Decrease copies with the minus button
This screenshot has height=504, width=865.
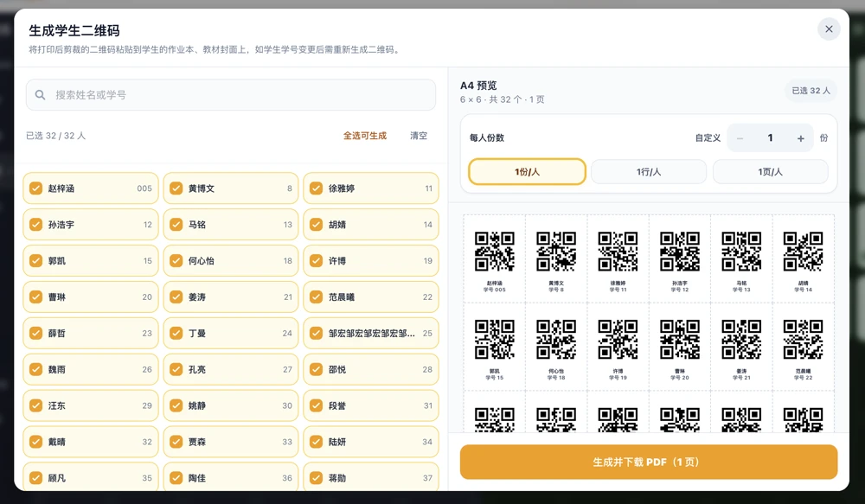(740, 138)
